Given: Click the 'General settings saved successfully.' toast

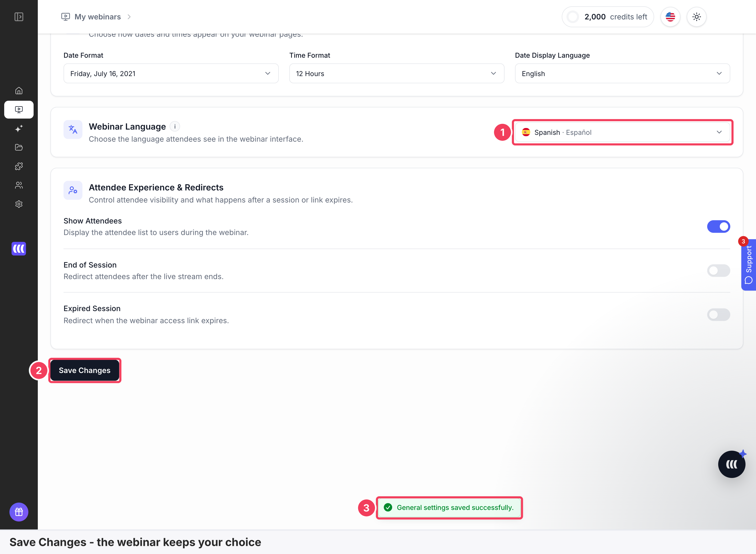Looking at the screenshot, I should [x=449, y=508].
